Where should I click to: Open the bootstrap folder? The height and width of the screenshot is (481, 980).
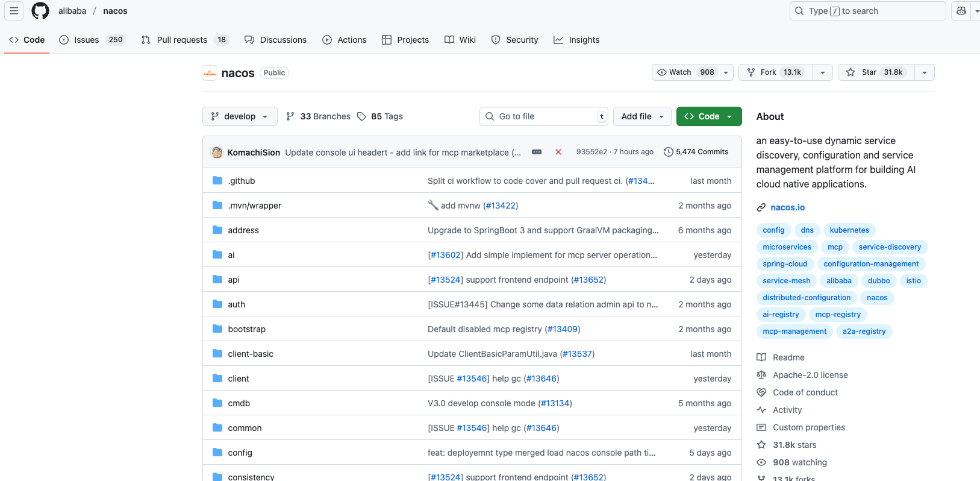point(246,329)
